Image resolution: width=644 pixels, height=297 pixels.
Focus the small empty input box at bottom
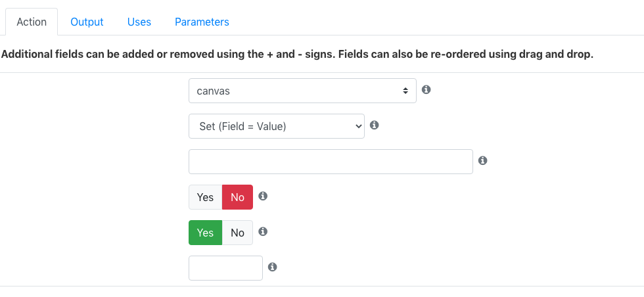tap(225, 268)
